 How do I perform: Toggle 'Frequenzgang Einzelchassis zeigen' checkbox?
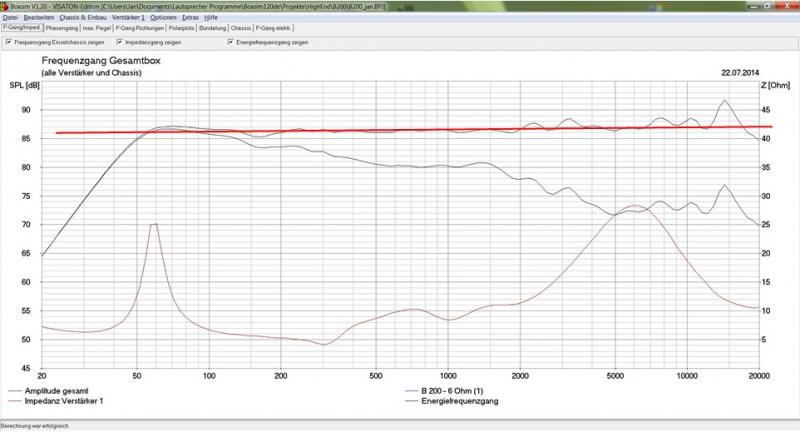coord(8,43)
